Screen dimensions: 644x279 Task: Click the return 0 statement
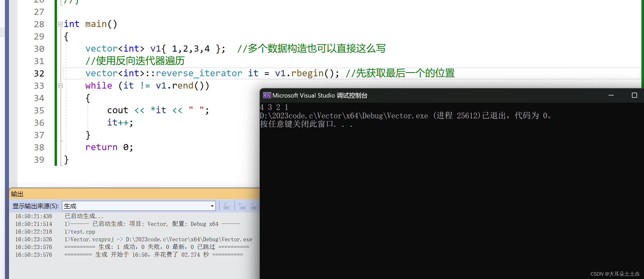click(109, 147)
